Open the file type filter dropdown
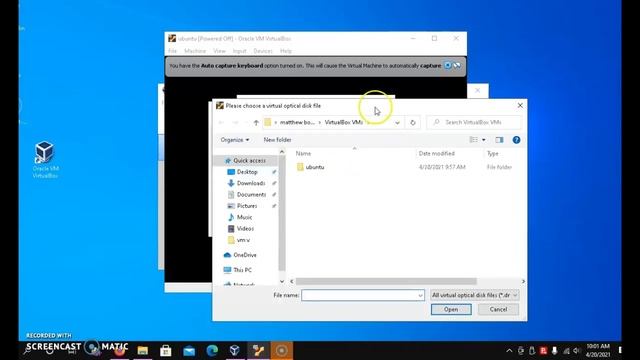Viewport: 640px width, 360px height. (x=475, y=295)
